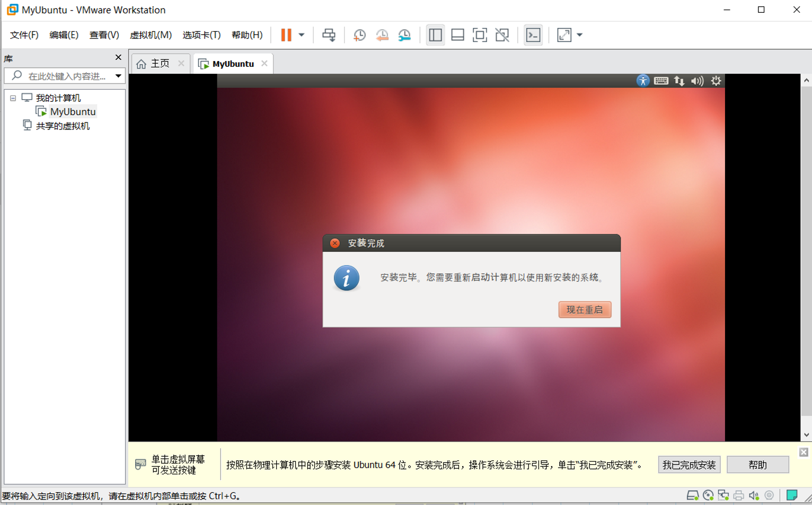Switch to the 主页 tab

[159, 63]
